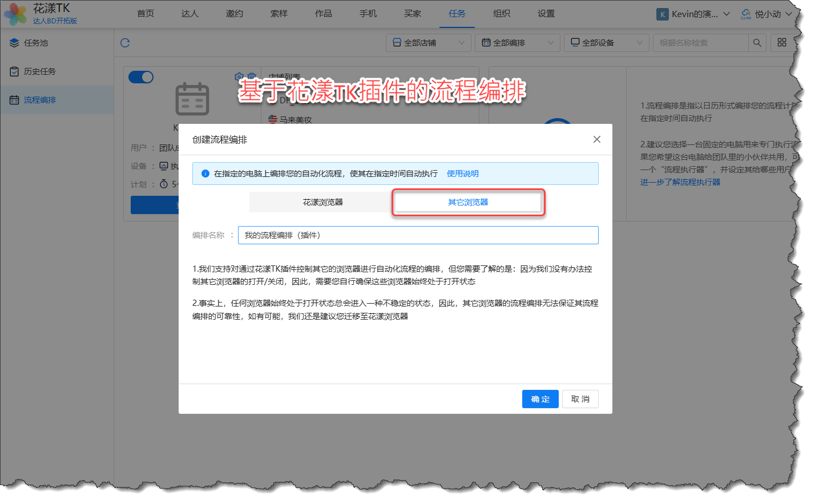This screenshot has height=504, width=815.
Task: Click the 花漾TK logo icon
Action: pyautogui.click(x=15, y=14)
